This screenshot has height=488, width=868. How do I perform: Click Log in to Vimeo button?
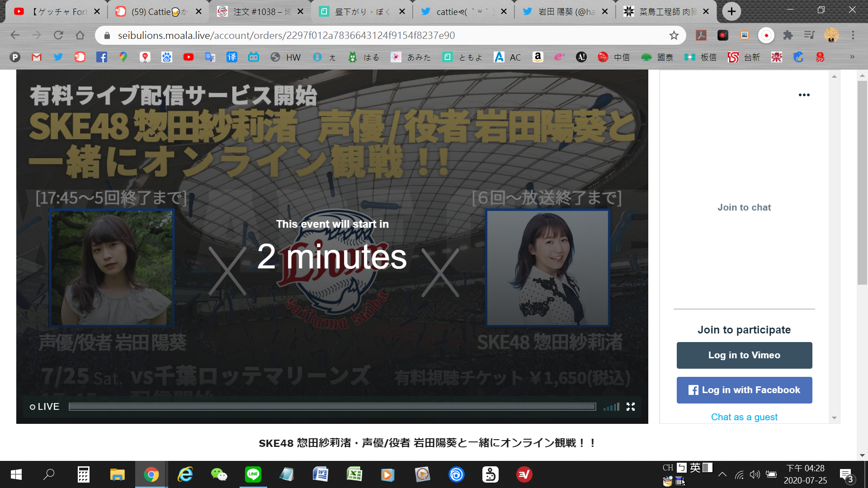tap(744, 355)
